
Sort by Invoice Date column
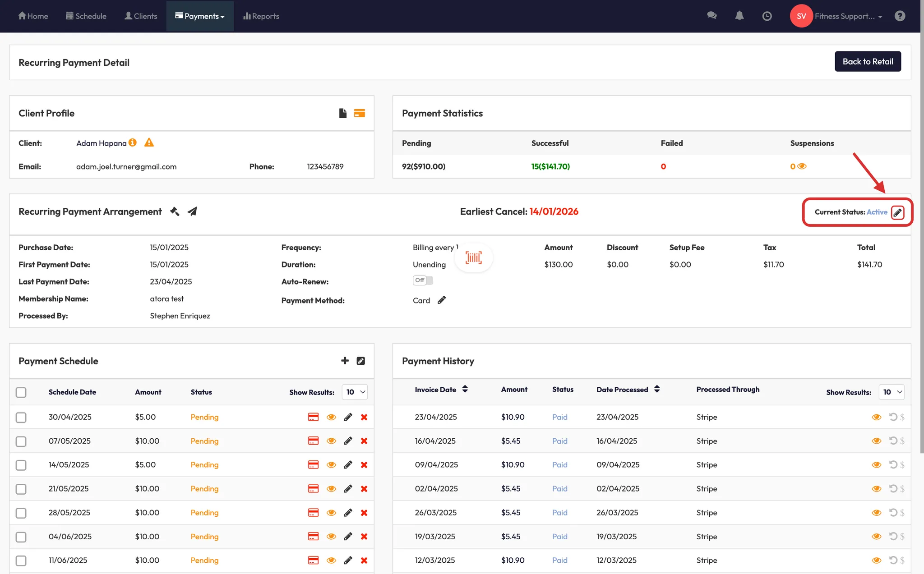pos(465,389)
